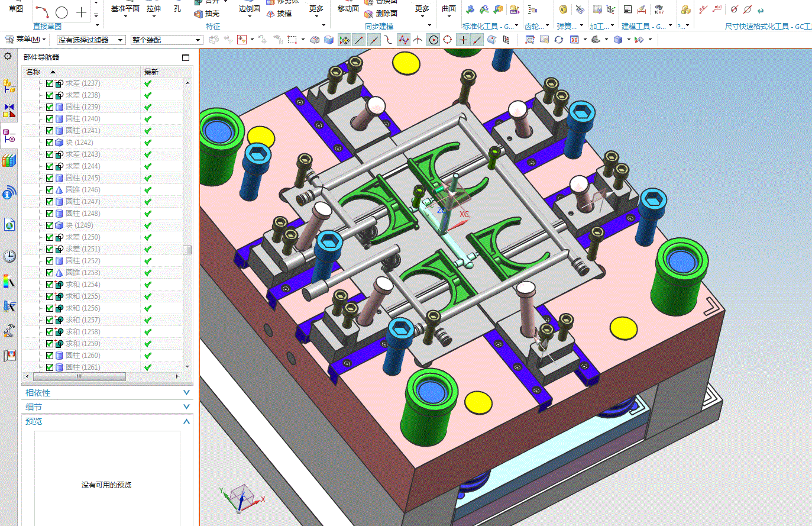Viewport: 812px width, 526px height.
Task: Select the 求和 (1256) feature row
Action: (103, 308)
